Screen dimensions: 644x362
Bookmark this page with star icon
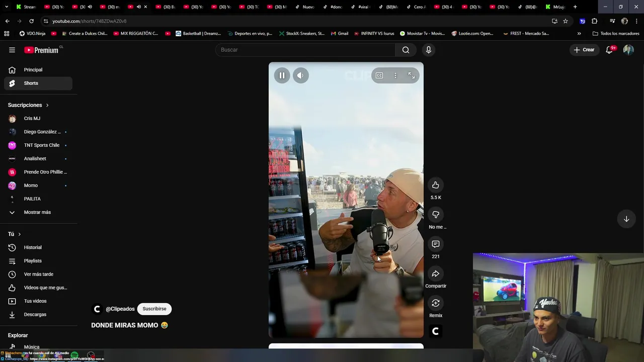(x=566, y=21)
